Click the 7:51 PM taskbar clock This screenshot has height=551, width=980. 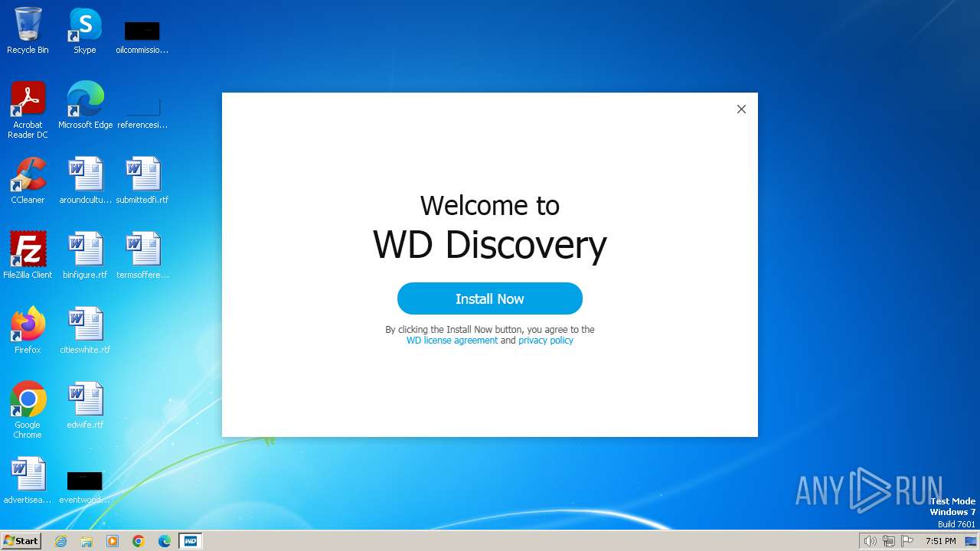coord(940,541)
